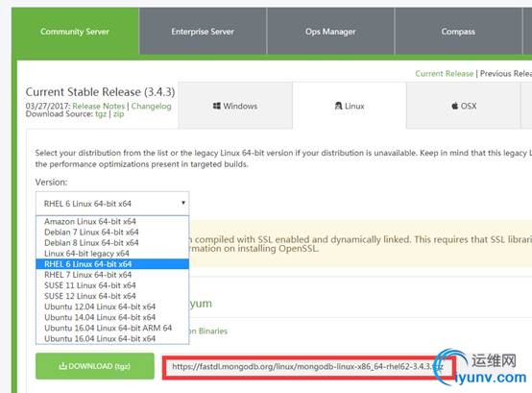Click the yum installation heading text

[201, 304]
